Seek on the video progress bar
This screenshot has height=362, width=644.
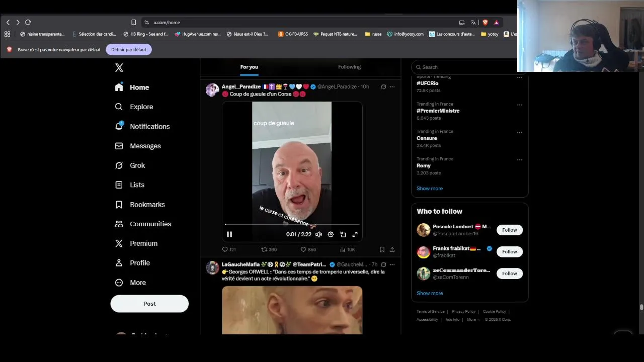click(x=292, y=224)
